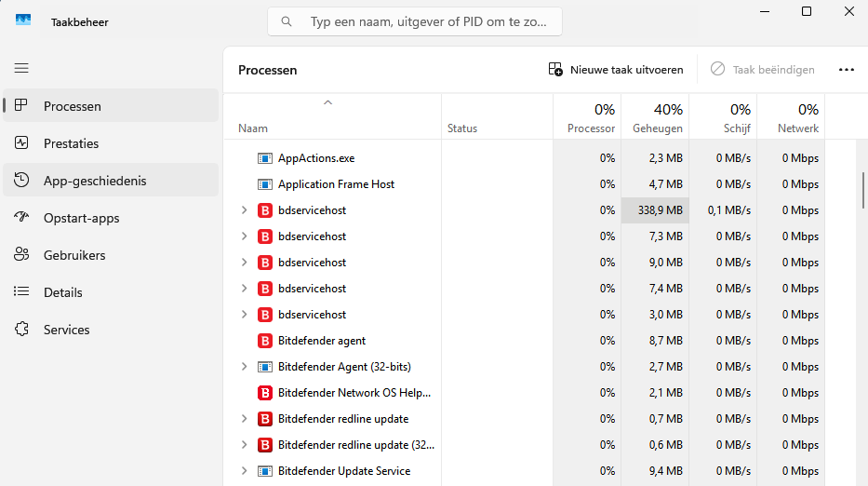Click the 2,3 MB memory value
Viewport: 868px width, 486px height.
[666, 158]
